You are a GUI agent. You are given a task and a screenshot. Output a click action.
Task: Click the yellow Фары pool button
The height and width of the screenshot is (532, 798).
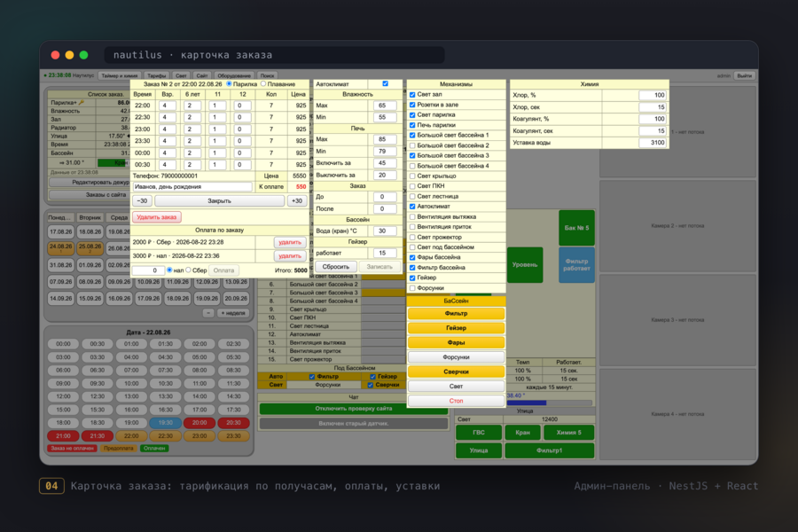[x=456, y=342]
